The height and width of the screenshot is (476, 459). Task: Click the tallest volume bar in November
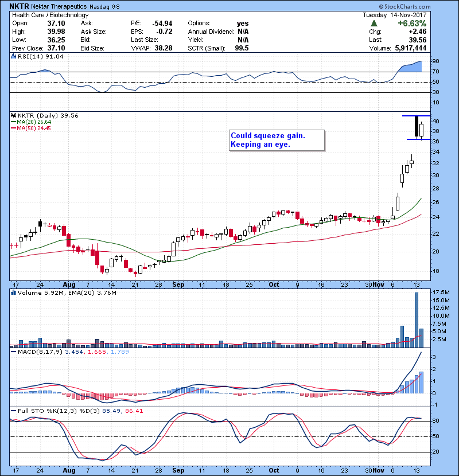coord(417,320)
